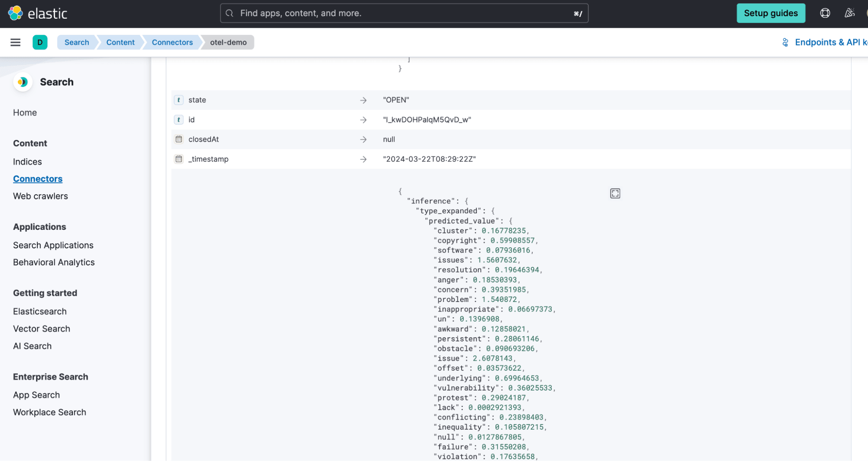The width and height of the screenshot is (868, 461).
Task: Click the date icon beside _timestamp
Action: [178, 159]
